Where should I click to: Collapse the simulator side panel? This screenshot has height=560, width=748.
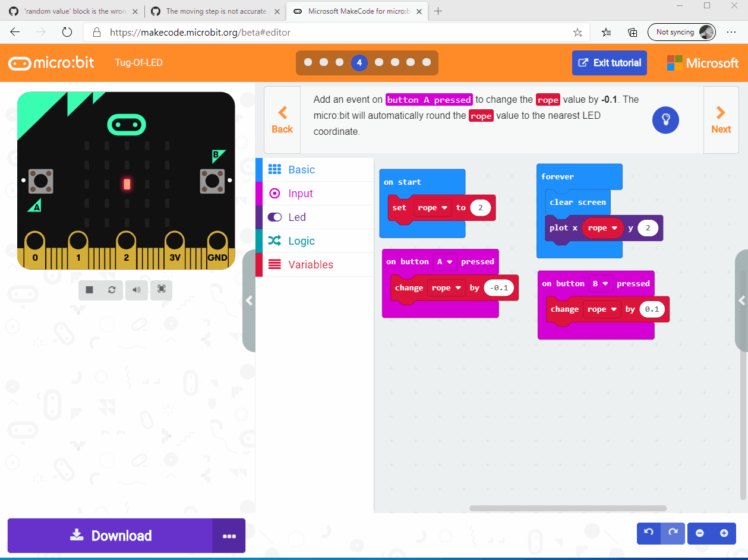[x=249, y=300]
